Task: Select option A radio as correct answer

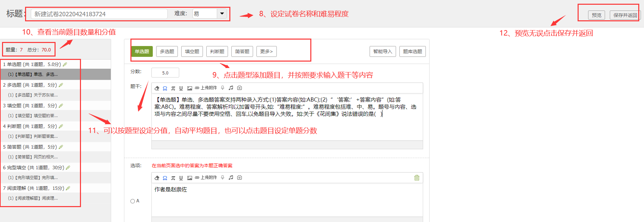Action: pyautogui.click(x=132, y=201)
